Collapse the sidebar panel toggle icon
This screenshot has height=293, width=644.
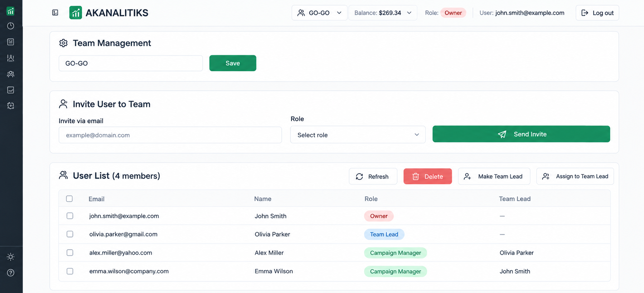[55, 13]
